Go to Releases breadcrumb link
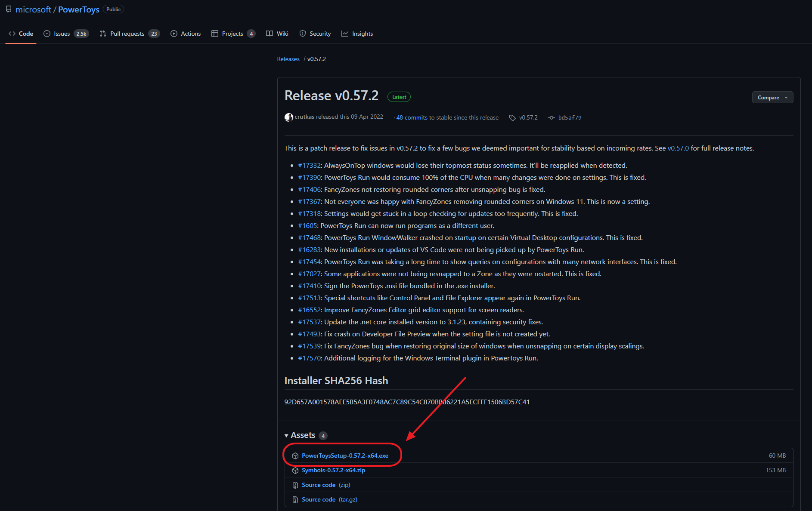 [x=288, y=59]
